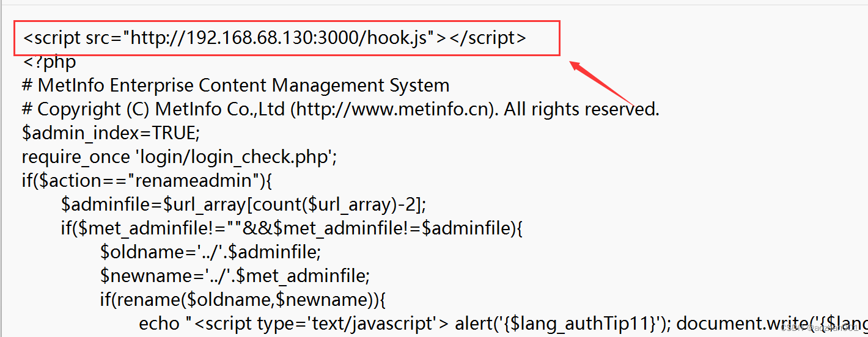Click the '<?php' opening tag line
Screen dimensions: 868x337
(x=49, y=62)
